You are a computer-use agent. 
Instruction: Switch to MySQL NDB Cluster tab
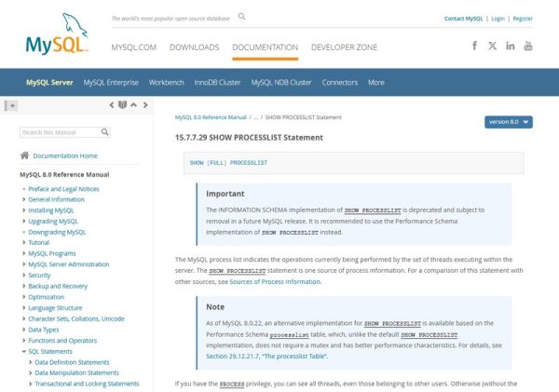281,82
